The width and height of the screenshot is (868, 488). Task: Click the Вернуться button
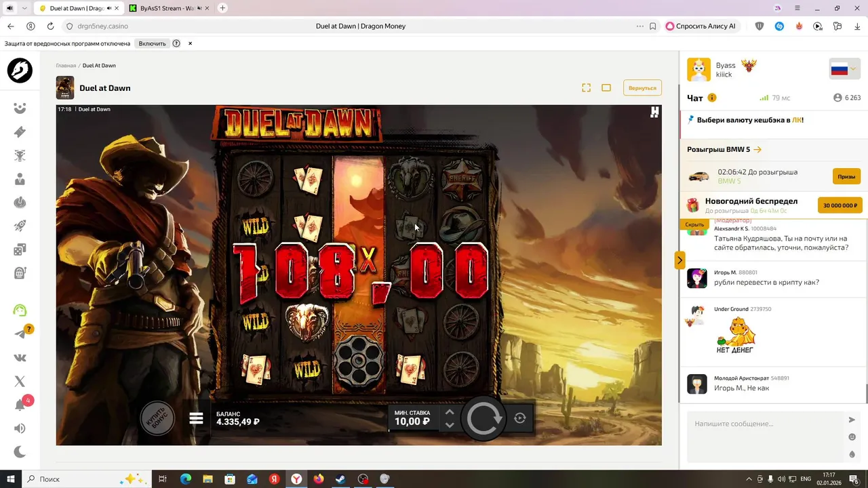pyautogui.click(x=642, y=88)
